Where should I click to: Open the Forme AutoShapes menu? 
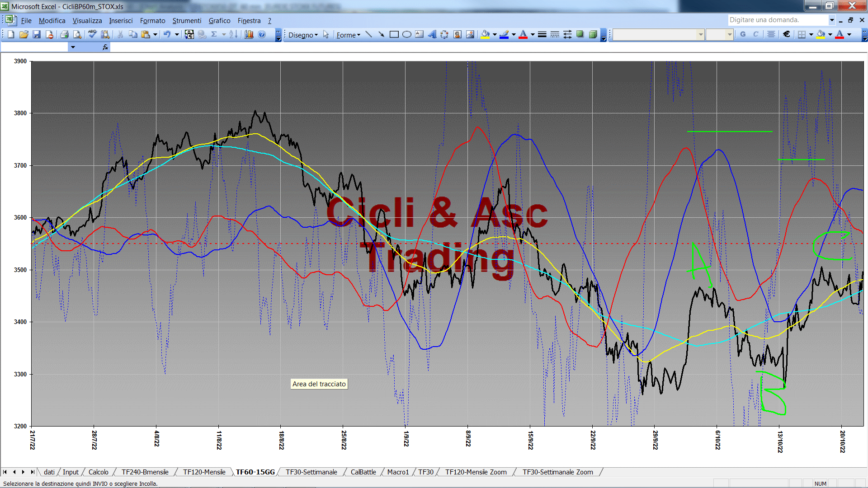tap(348, 35)
